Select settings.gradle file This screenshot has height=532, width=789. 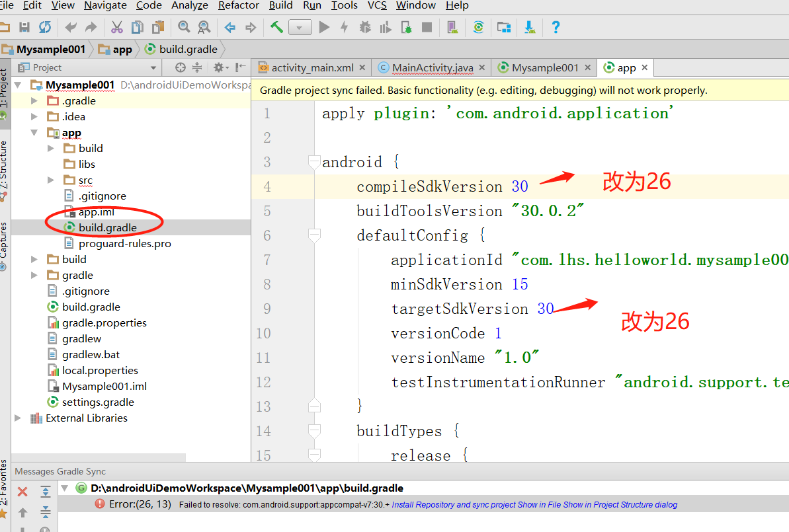tap(98, 402)
